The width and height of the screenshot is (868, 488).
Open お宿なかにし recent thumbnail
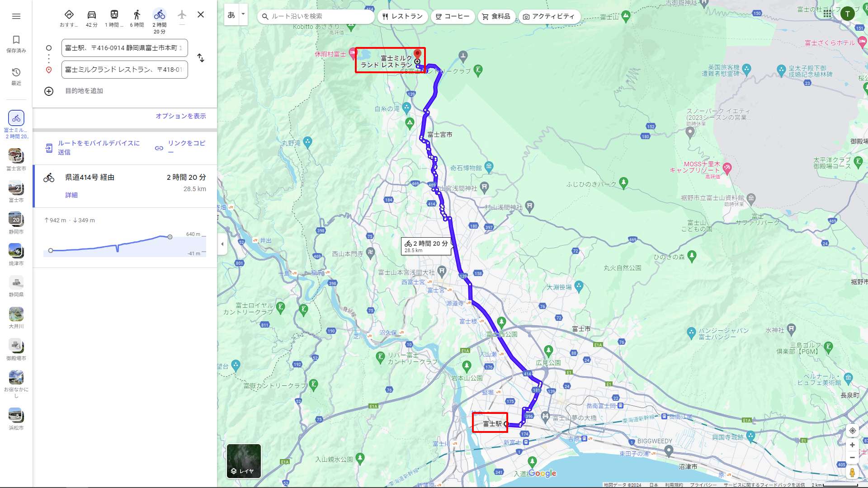16,384
